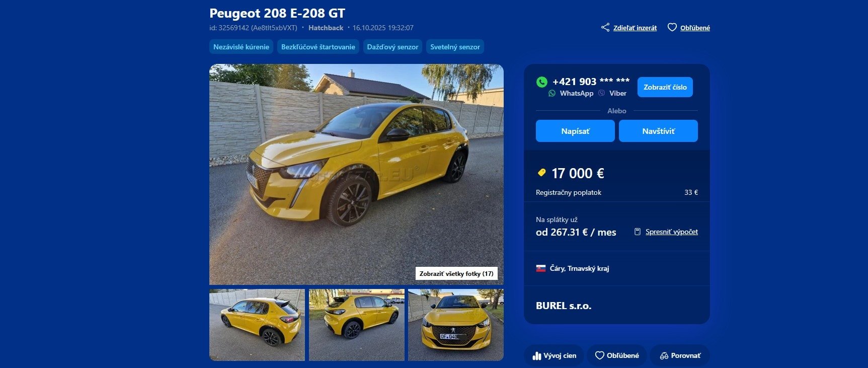Click the yellow price tag icon
868x368 pixels.
click(x=541, y=173)
